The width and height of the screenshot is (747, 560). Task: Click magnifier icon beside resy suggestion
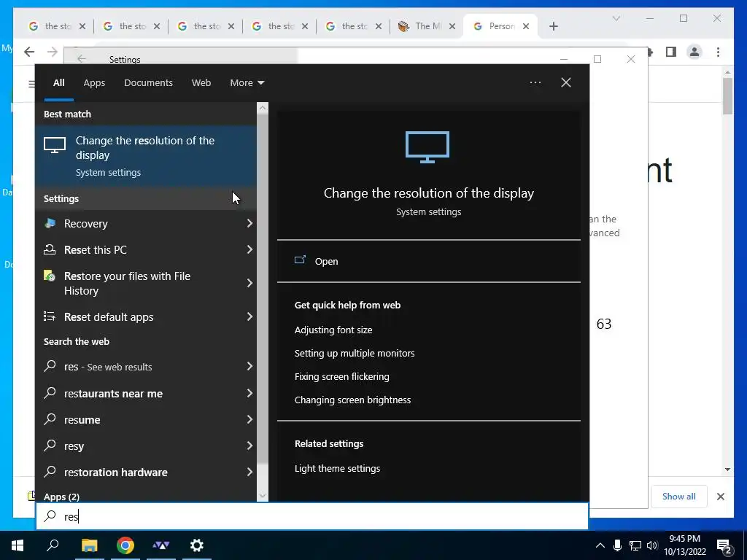[50, 446]
